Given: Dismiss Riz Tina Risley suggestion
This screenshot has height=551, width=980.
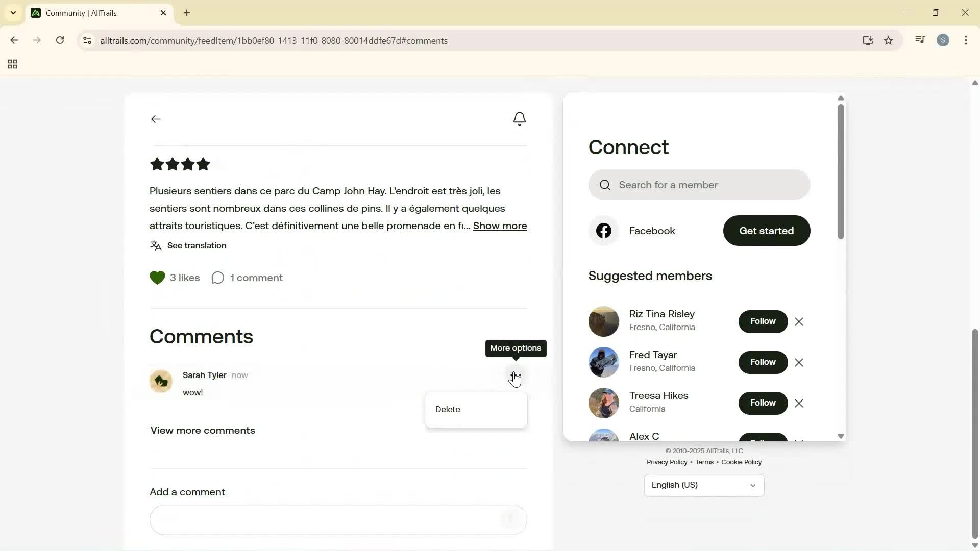Looking at the screenshot, I should pyautogui.click(x=799, y=322).
